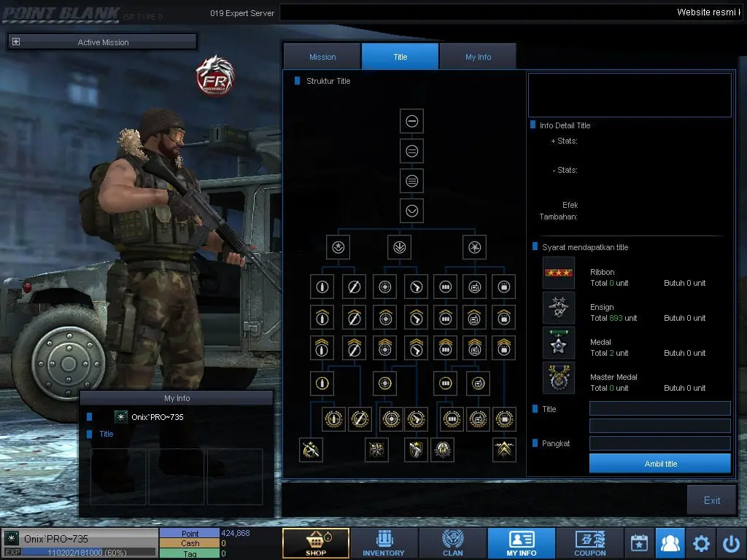Click the Website resmi scrolling notice
Viewport: 747px width, 560px height.
(708, 12)
